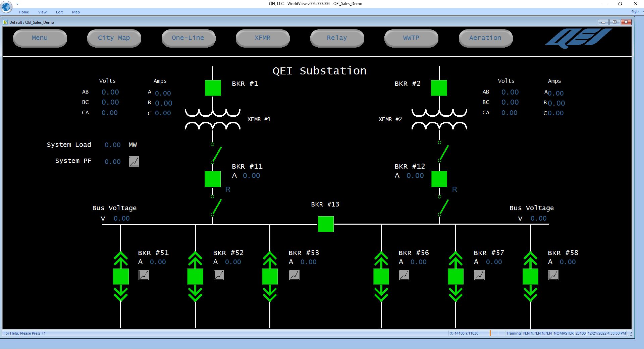
Task: Open the One-Line diagram button
Action: pos(188,38)
